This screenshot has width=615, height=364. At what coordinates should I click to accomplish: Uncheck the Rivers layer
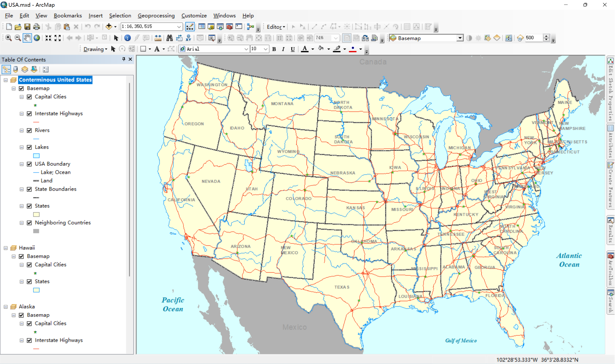coord(29,130)
